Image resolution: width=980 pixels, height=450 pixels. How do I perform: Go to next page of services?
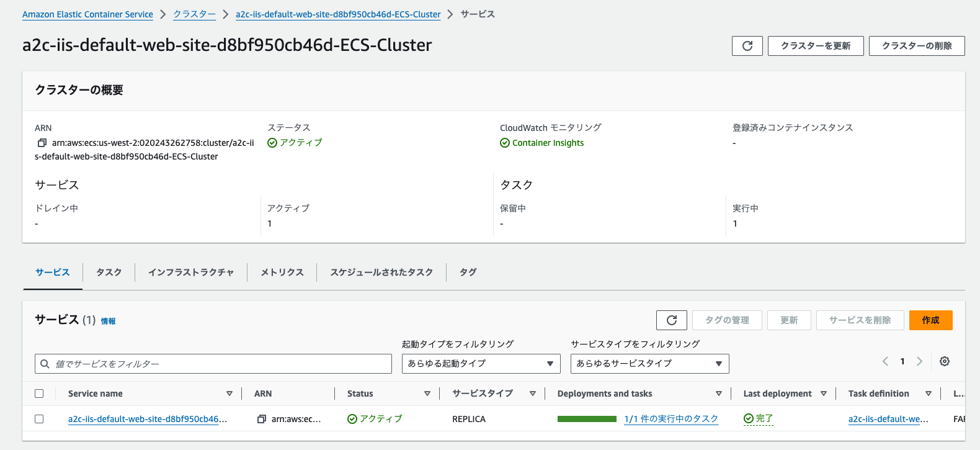tap(920, 361)
